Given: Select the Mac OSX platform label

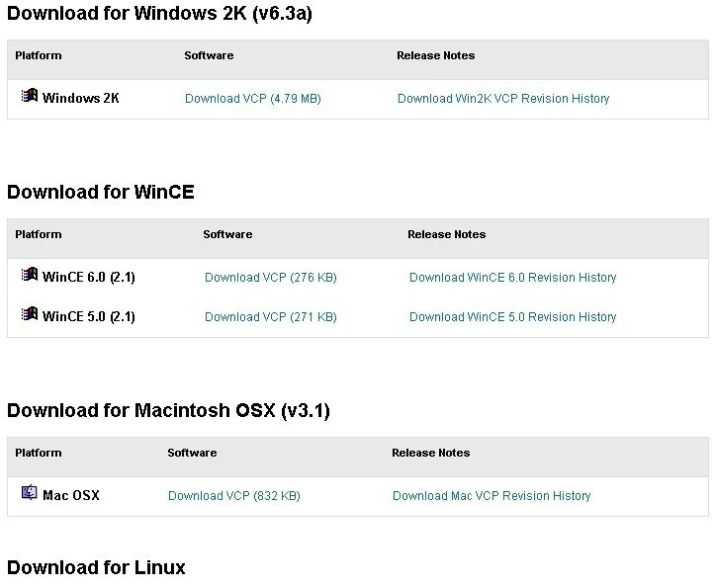Looking at the screenshot, I should [x=70, y=496].
